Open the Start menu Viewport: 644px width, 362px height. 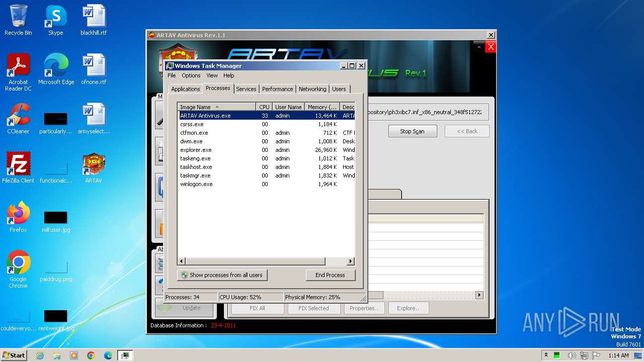click(14, 355)
